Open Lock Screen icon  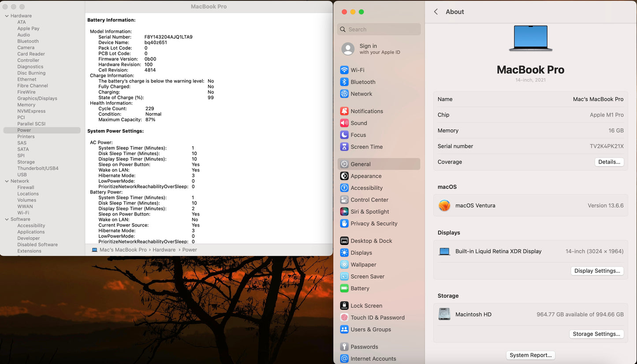coord(344,305)
